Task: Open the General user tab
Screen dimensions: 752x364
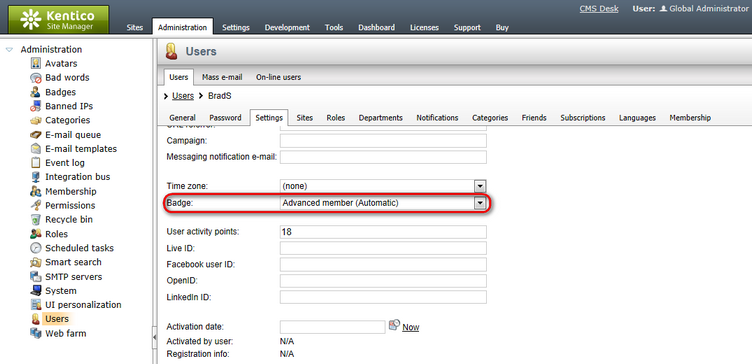Action: coord(182,117)
